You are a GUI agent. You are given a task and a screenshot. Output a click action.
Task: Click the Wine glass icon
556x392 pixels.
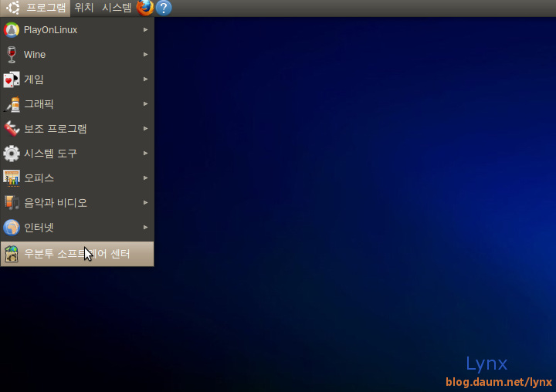(x=12, y=55)
